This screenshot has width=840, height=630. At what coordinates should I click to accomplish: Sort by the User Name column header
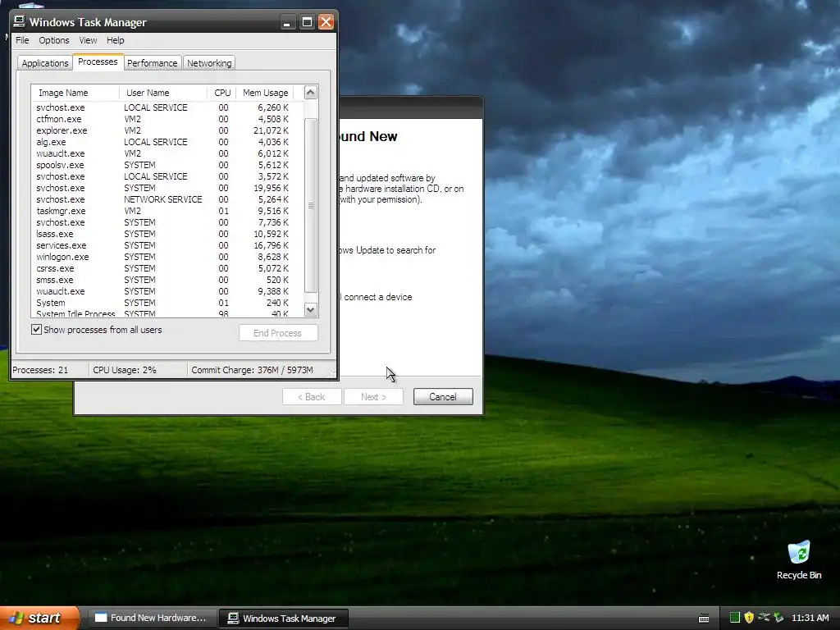click(x=163, y=93)
